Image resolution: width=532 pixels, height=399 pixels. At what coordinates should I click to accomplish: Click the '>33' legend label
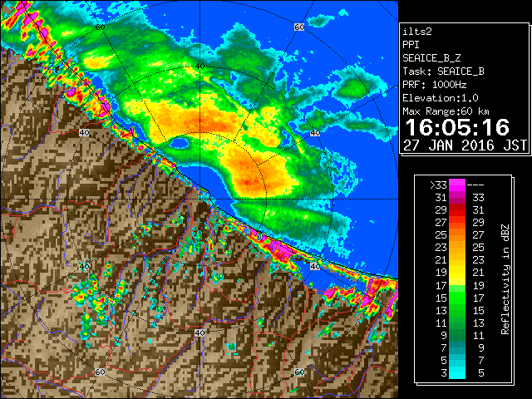click(438, 185)
